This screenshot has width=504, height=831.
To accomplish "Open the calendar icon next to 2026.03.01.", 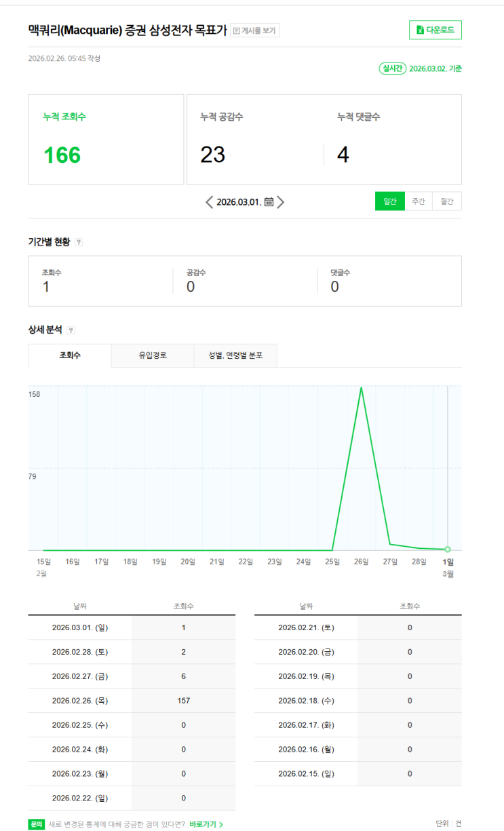I will tap(269, 202).
